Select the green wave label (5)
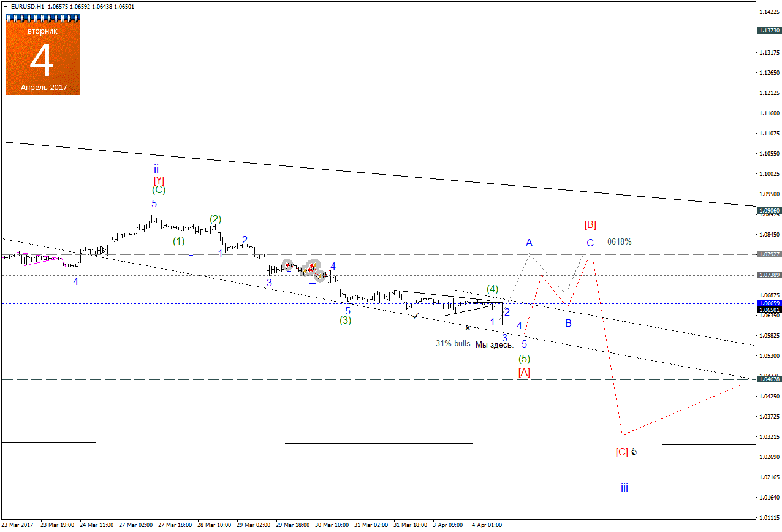 click(x=525, y=359)
